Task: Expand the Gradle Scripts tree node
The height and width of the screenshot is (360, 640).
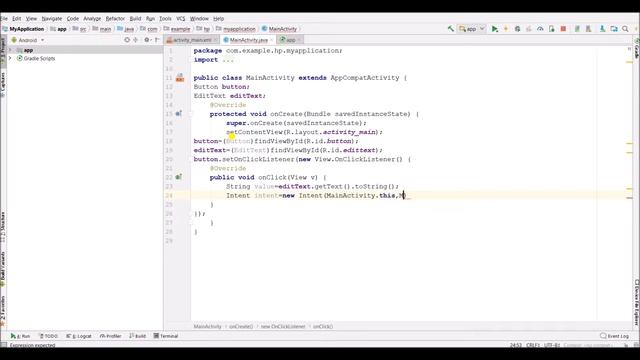Action: click(11, 58)
